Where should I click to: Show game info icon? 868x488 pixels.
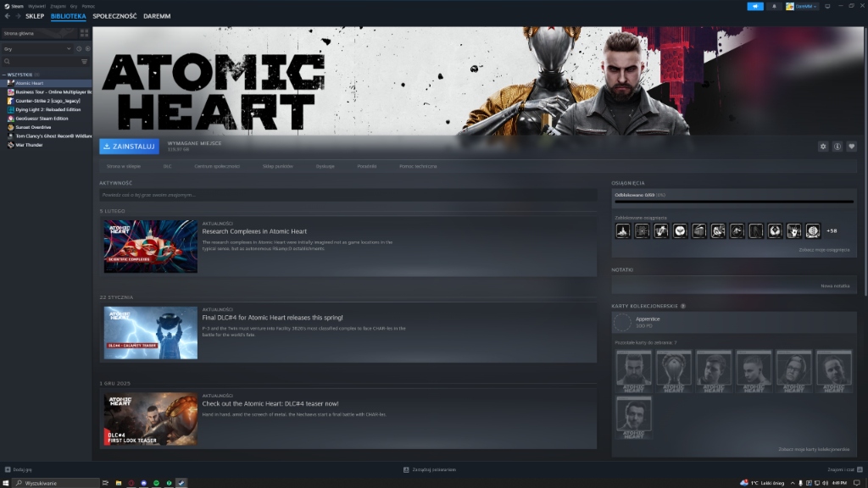point(837,147)
